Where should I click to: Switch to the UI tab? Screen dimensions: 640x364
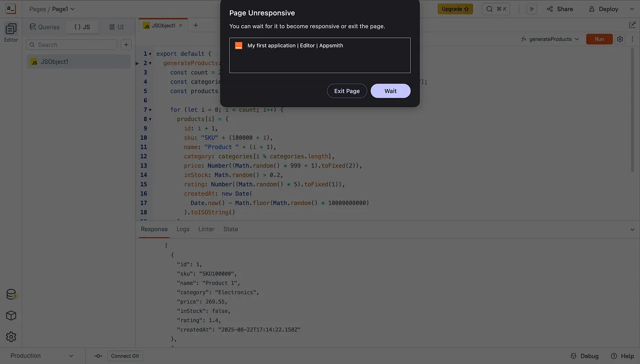(116, 27)
